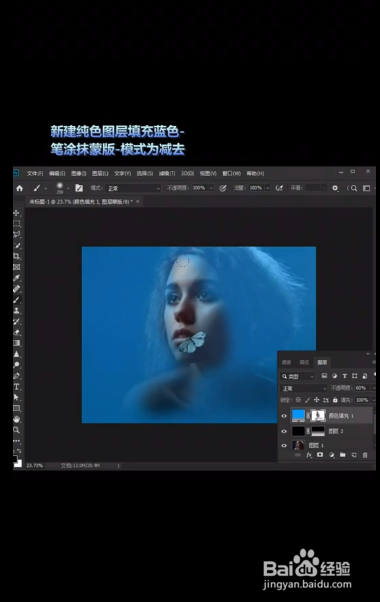Select the Dodge tool
Image resolution: width=380 pixels, height=602 pixels.
click(17, 365)
